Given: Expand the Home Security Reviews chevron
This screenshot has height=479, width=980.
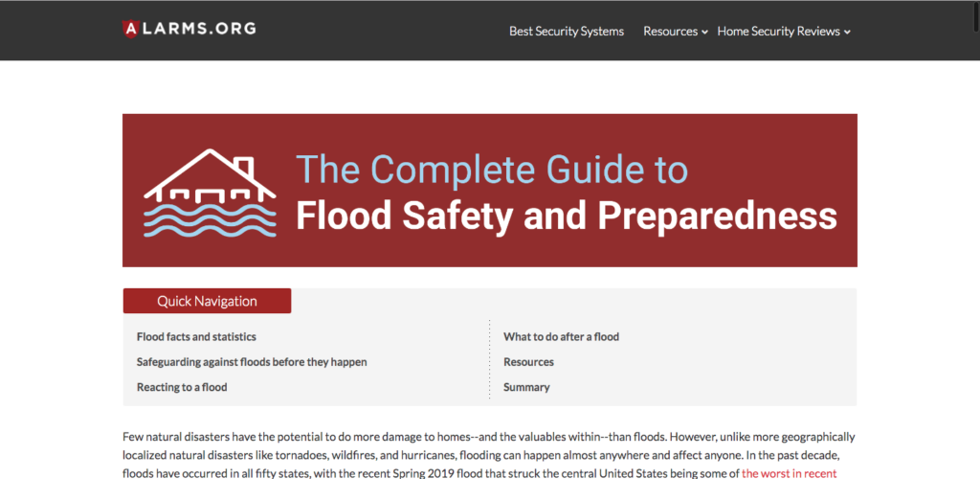Looking at the screenshot, I should (847, 32).
